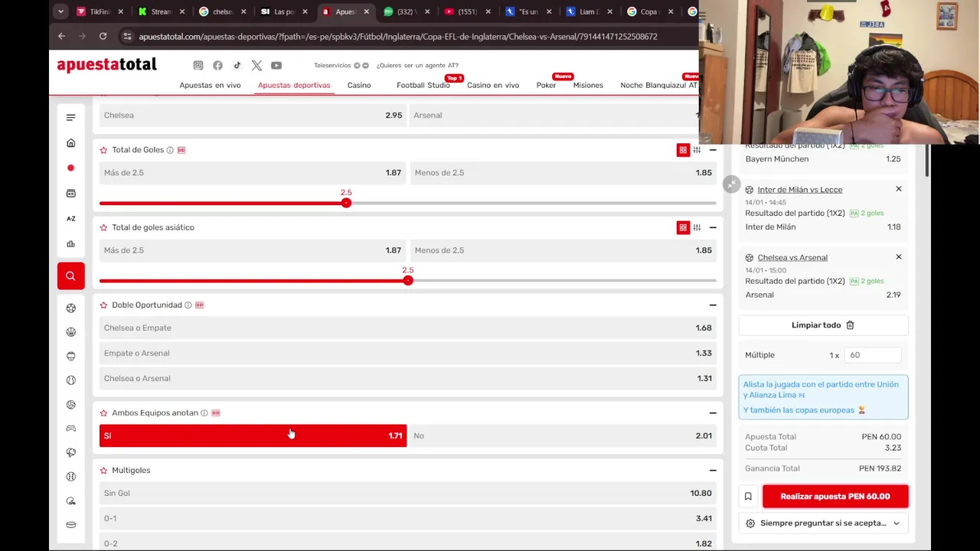Select No at 2.01 odds

(563, 435)
